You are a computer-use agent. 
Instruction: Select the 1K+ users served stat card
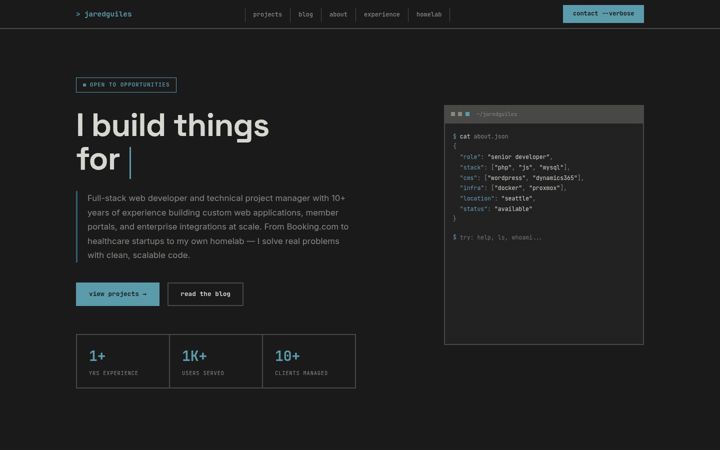216,361
